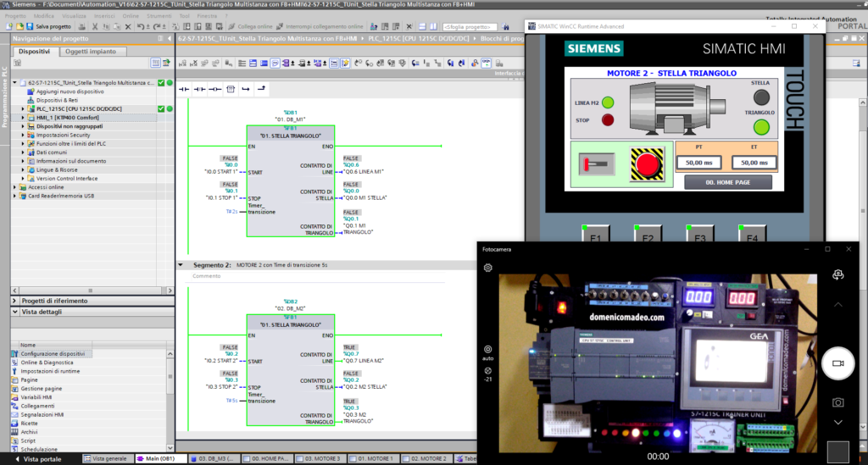This screenshot has width=868, height=465.
Task: Click Vista portale at bottom left
Action: click(x=40, y=458)
